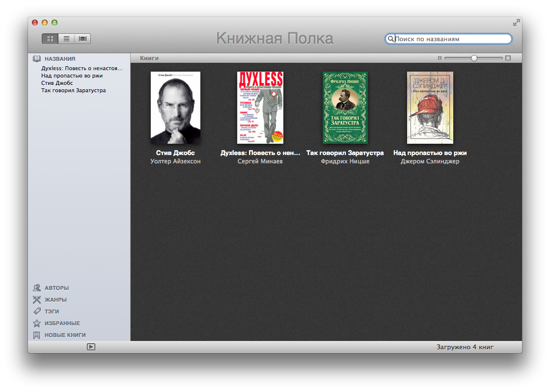Image resolution: width=550 pixels, height=392 pixels.
Task: Zoom the window with green button
Action: (x=55, y=23)
